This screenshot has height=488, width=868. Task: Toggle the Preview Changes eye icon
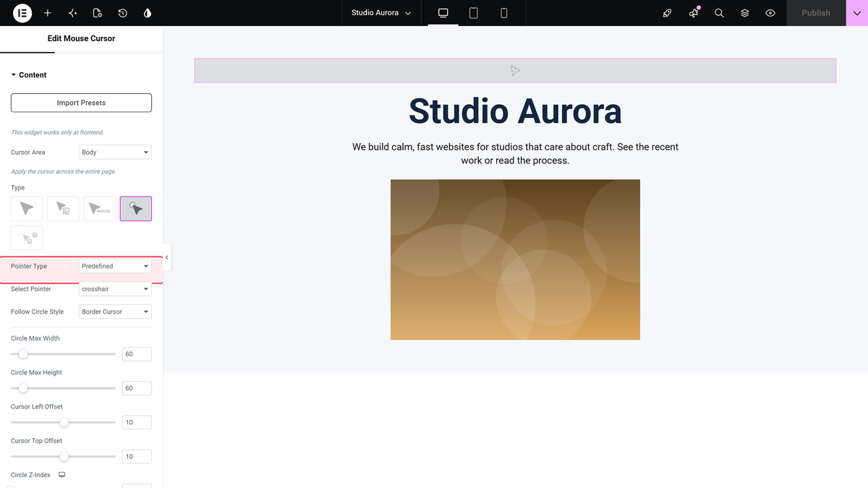[x=770, y=13]
